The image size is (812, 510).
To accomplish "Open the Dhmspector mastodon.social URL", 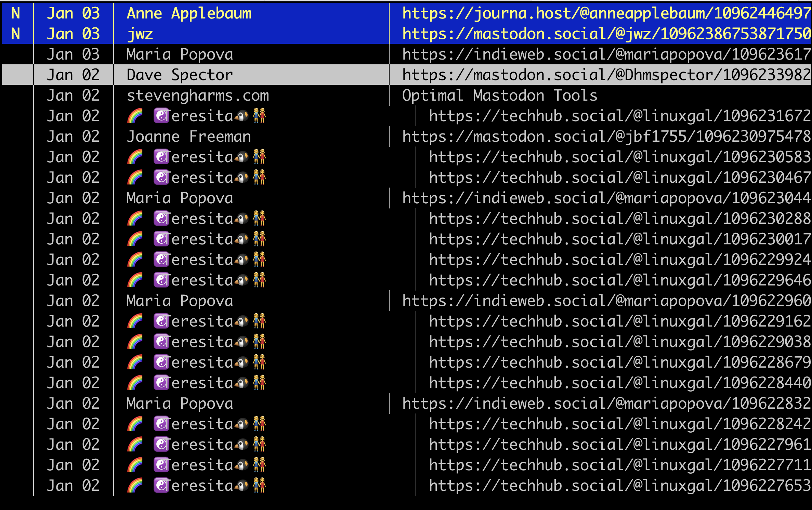I will (x=606, y=75).
